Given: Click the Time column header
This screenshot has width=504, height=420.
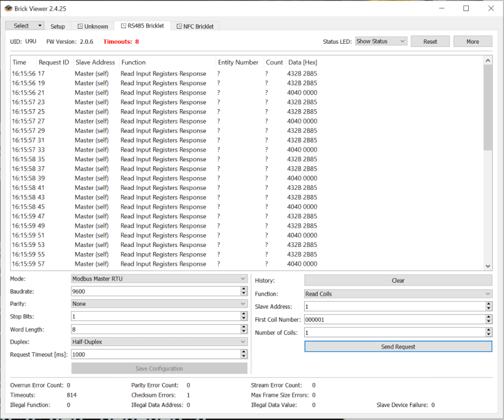Looking at the screenshot, I should click(x=19, y=62).
